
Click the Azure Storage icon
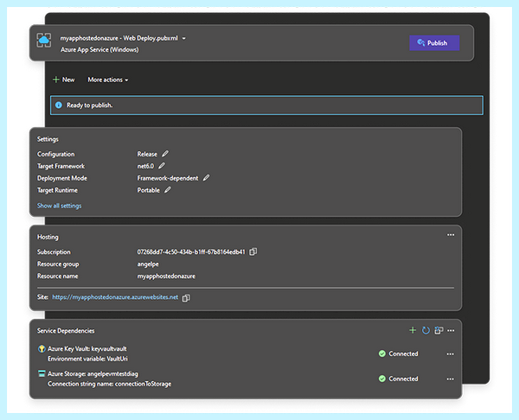42,373
